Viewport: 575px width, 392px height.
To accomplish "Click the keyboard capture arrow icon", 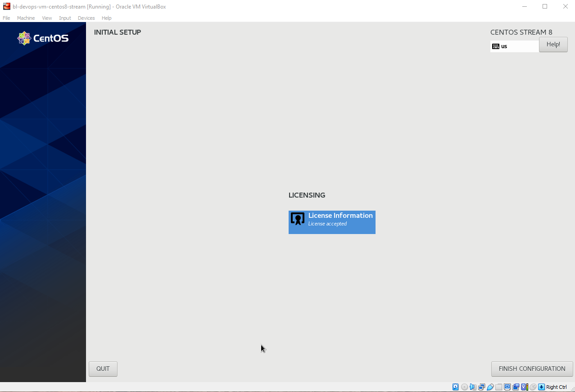I will [541, 387].
